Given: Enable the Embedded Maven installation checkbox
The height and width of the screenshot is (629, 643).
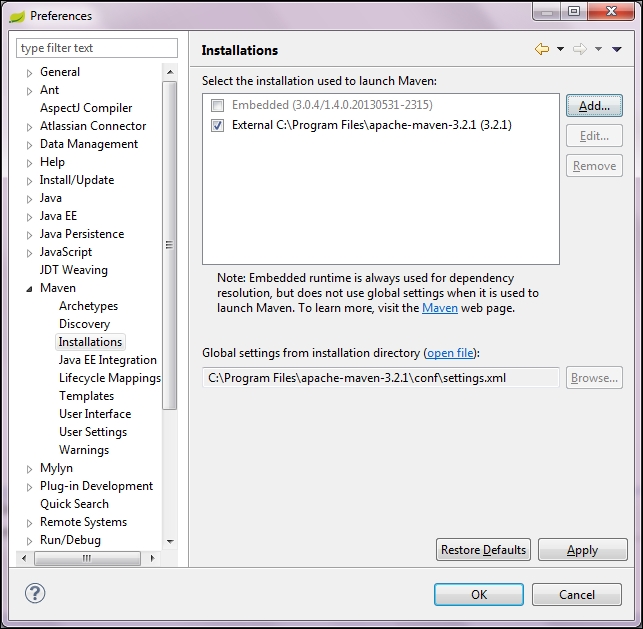Looking at the screenshot, I should coord(217,105).
